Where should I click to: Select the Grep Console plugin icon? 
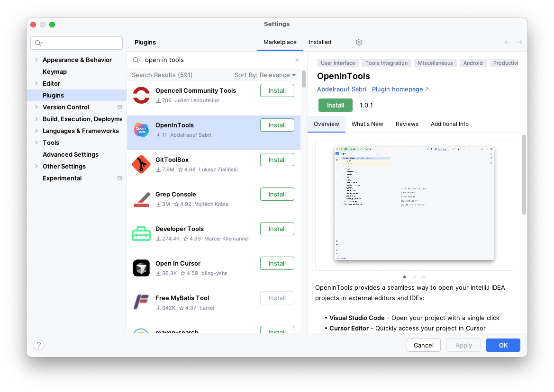141,199
